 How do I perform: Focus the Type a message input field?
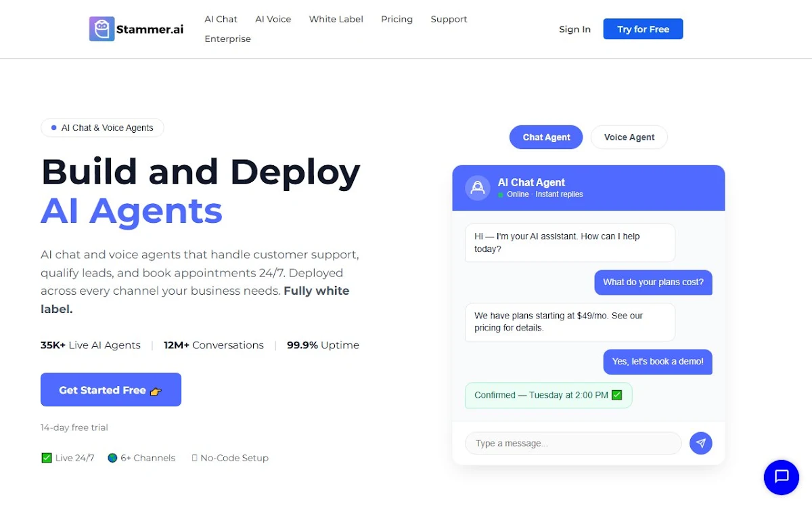click(x=573, y=443)
